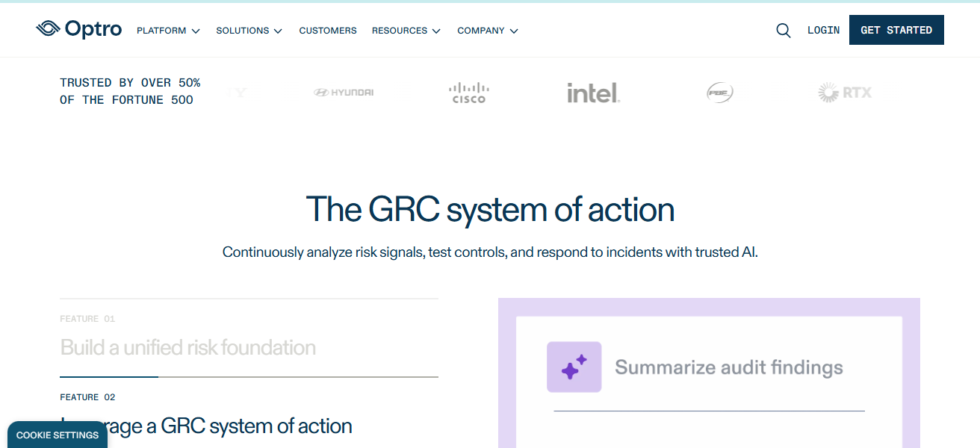The height and width of the screenshot is (448, 980).
Task: Click the FBE oval logo
Action: tap(719, 93)
